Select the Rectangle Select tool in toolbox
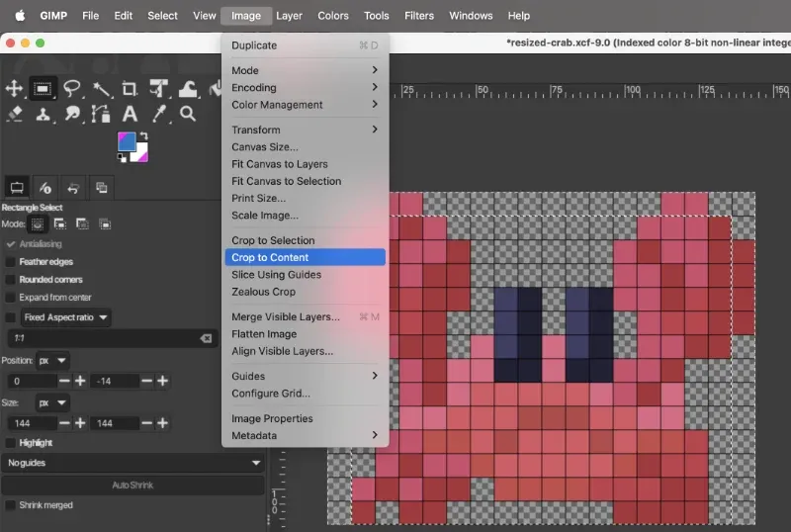The image size is (791, 532). (43, 89)
